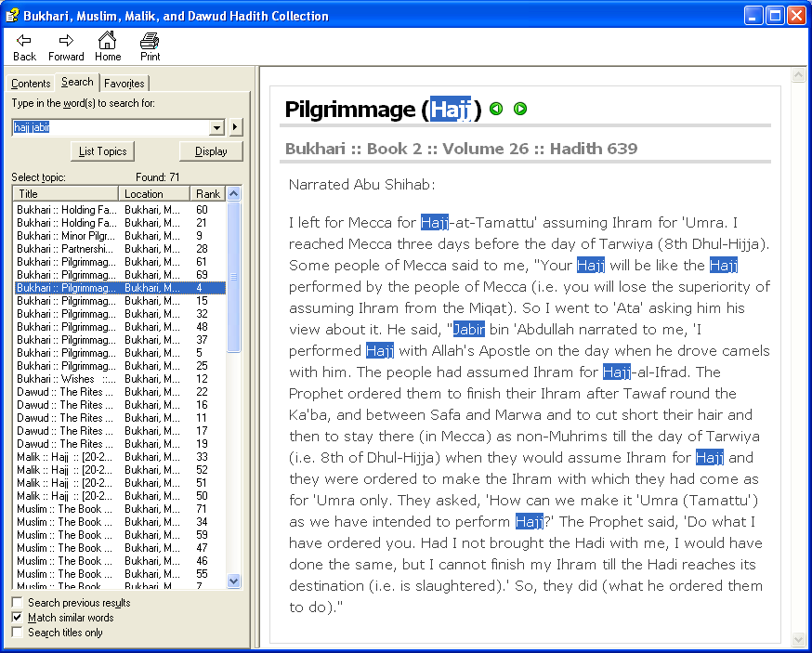Select the Dawud The Rites result ranked 22
The image size is (812, 653).
click(x=120, y=392)
